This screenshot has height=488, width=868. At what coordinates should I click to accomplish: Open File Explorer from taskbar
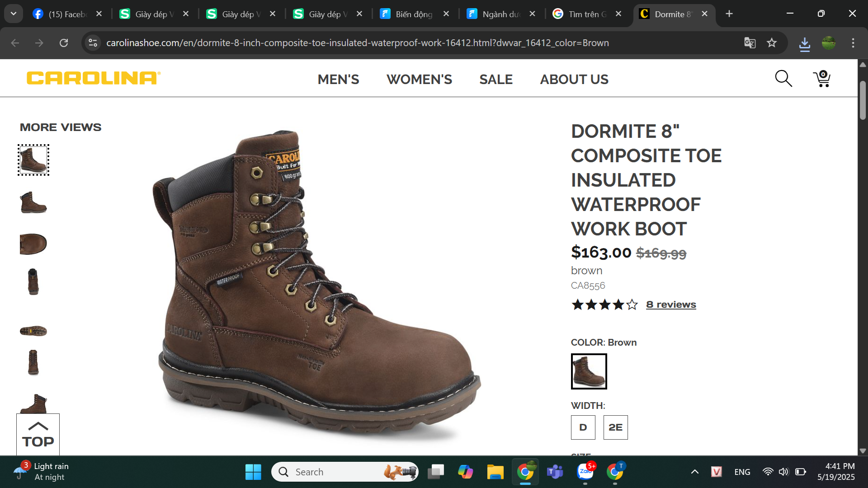495,472
